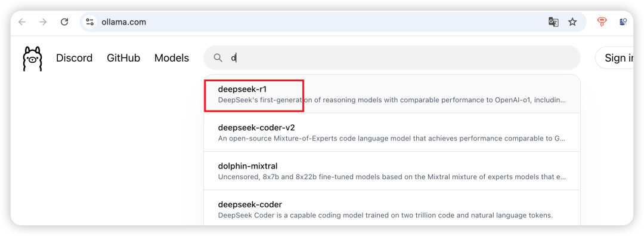The width and height of the screenshot is (644, 236).
Task: Open the Discord link
Action: tap(75, 58)
